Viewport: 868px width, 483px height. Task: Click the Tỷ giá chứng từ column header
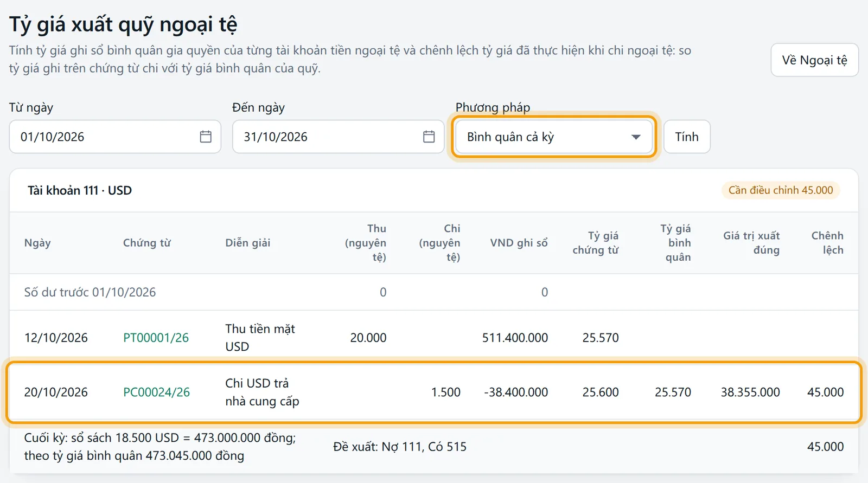point(596,243)
